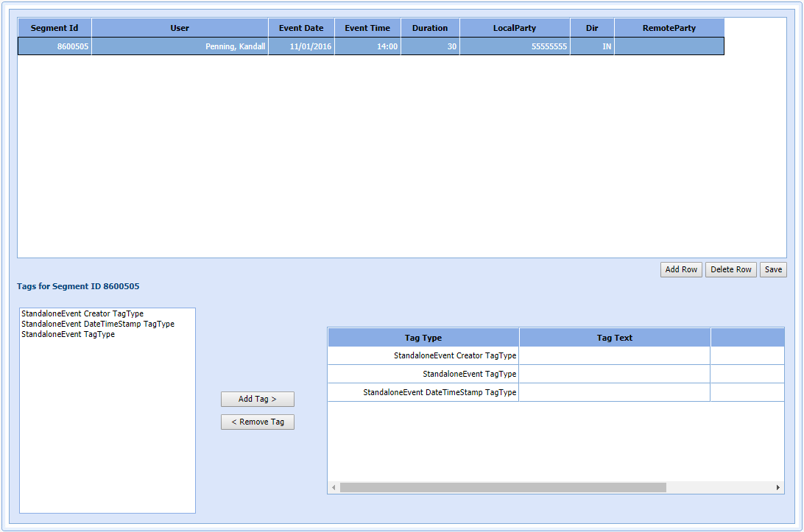Viewport: 804px width, 532px height.
Task: Select StandaloneEvent Creator TagType in left list
Action: click(82, 313)
